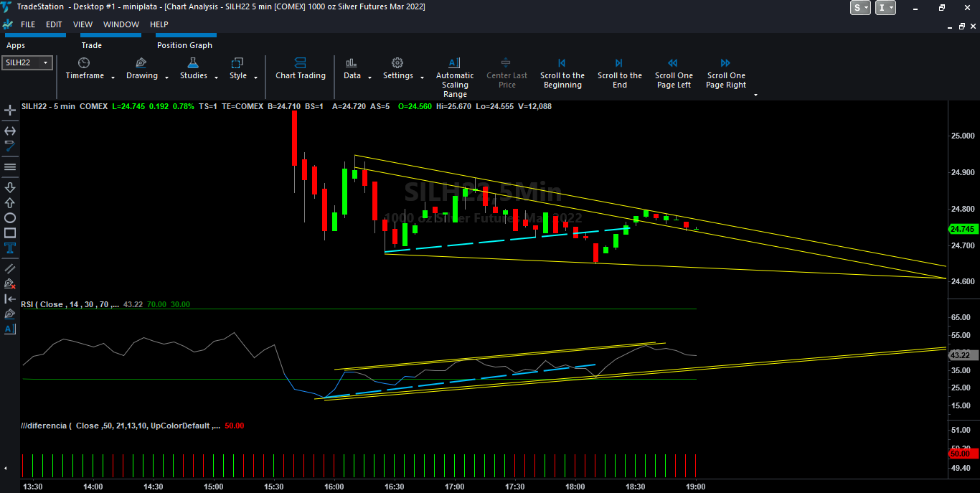
Task: Select the parallel horizontal lines tool
Action: coord(10,166)
